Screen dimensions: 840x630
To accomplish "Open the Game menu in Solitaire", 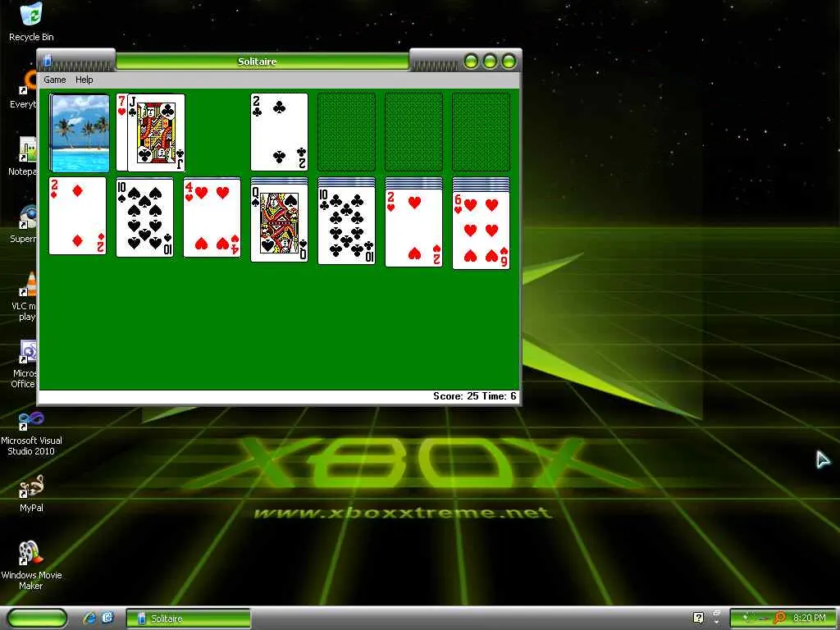I will click(x=55, y=80).
